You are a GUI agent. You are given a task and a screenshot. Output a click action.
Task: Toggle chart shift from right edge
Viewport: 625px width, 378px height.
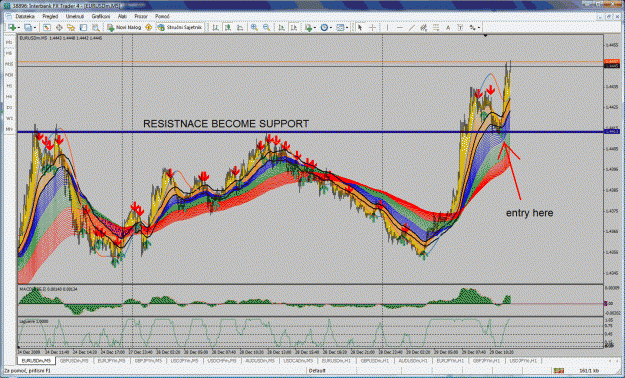pyautogui.click(x=294, y=28)
